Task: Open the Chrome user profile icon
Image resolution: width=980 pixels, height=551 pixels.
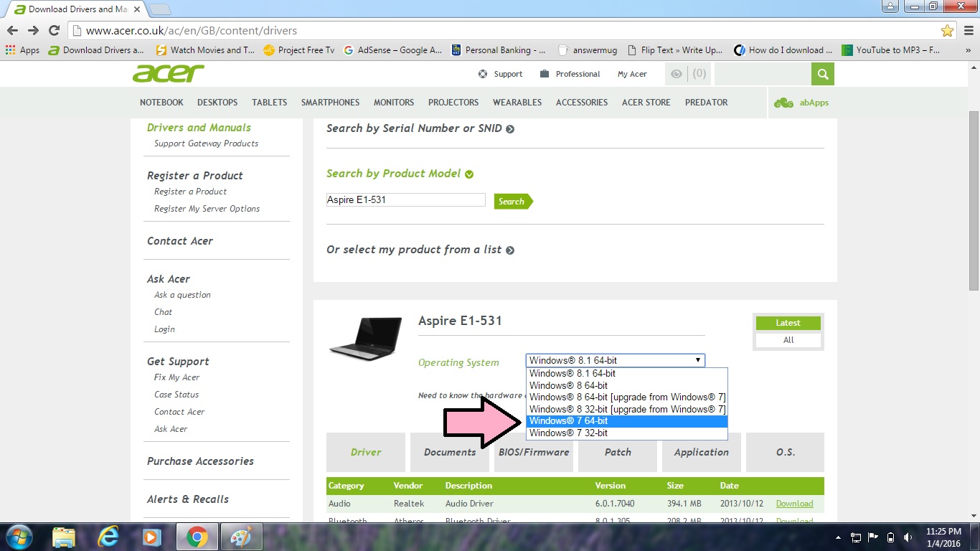Action: point(890,6)
